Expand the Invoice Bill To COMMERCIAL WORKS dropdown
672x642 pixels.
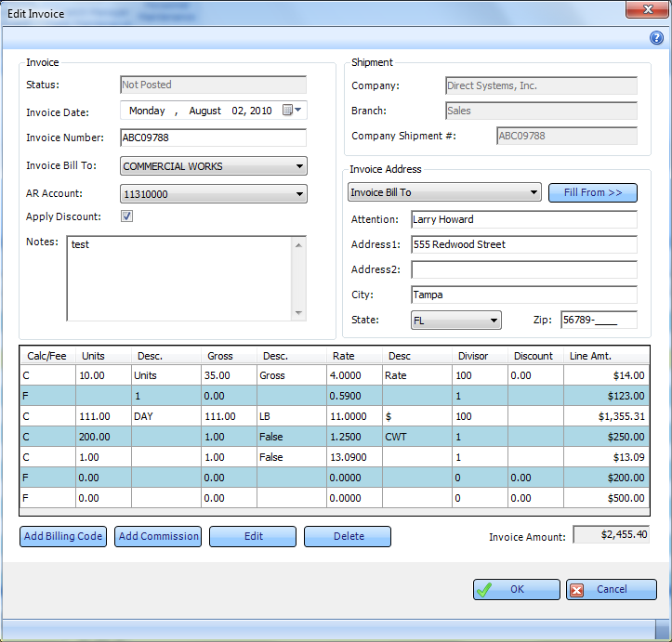coord(299,166)
